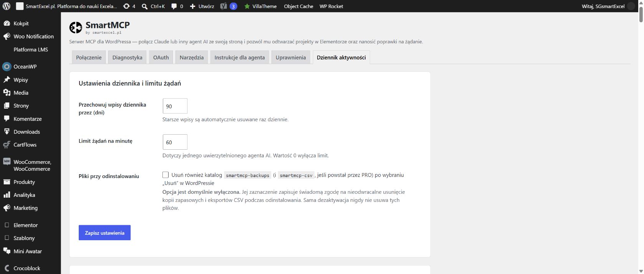Click the Kokpit dashboard icon
Image resolution: width=644 pixels, height=274 pixels.
click(7, 23)
